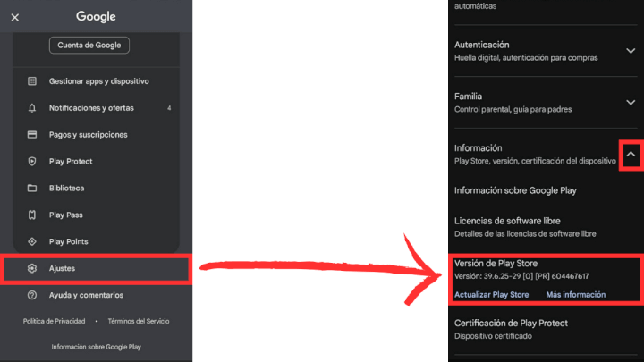
Task: Select Versión de Play Store row title
Action: (x=496, y=264)
